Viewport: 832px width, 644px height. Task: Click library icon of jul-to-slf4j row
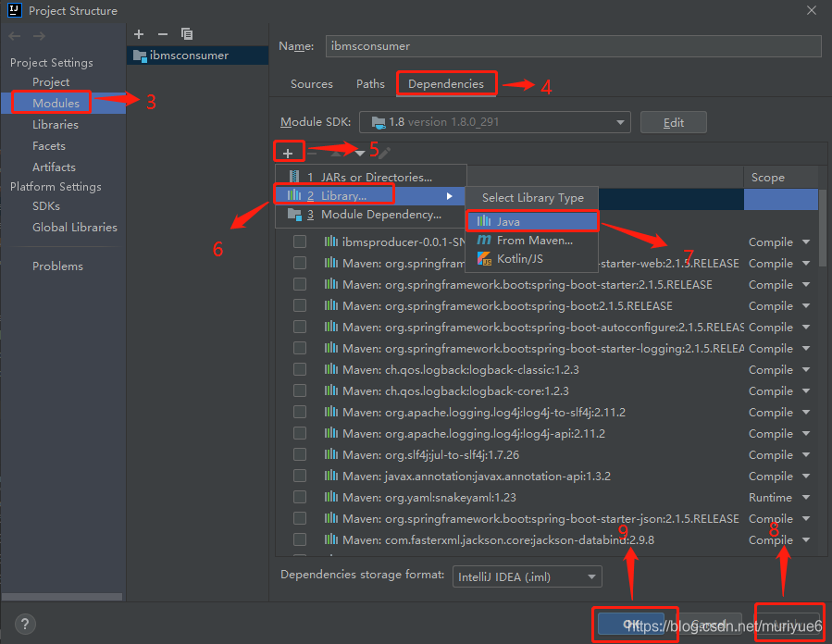[x=331, y=454]
